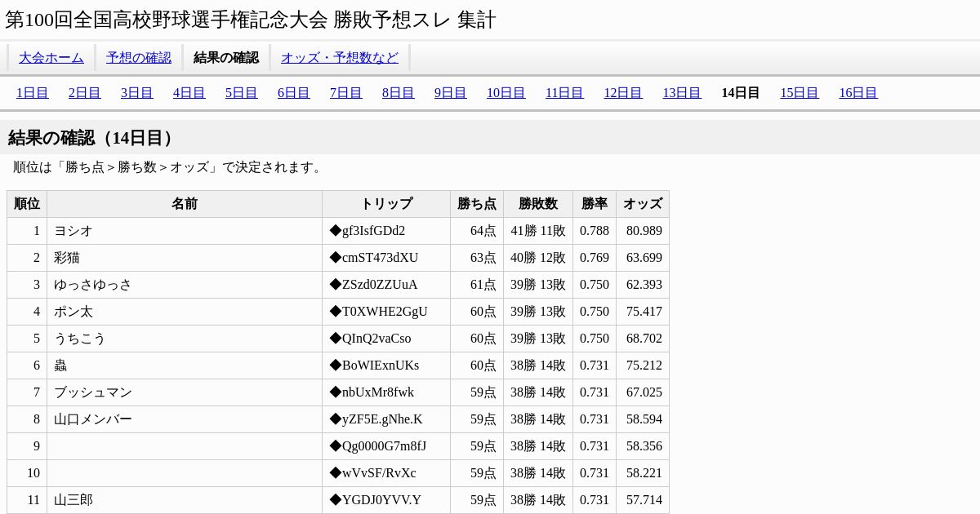Open オッズ・予想数など tab
The image size is (980, 514).
coord(340,57)
